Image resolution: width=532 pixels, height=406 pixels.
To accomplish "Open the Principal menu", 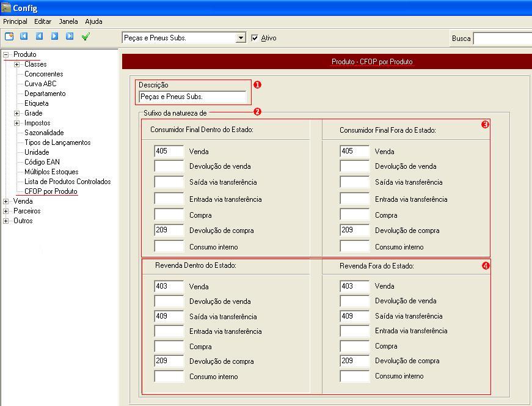I will [x=15, y=21].
